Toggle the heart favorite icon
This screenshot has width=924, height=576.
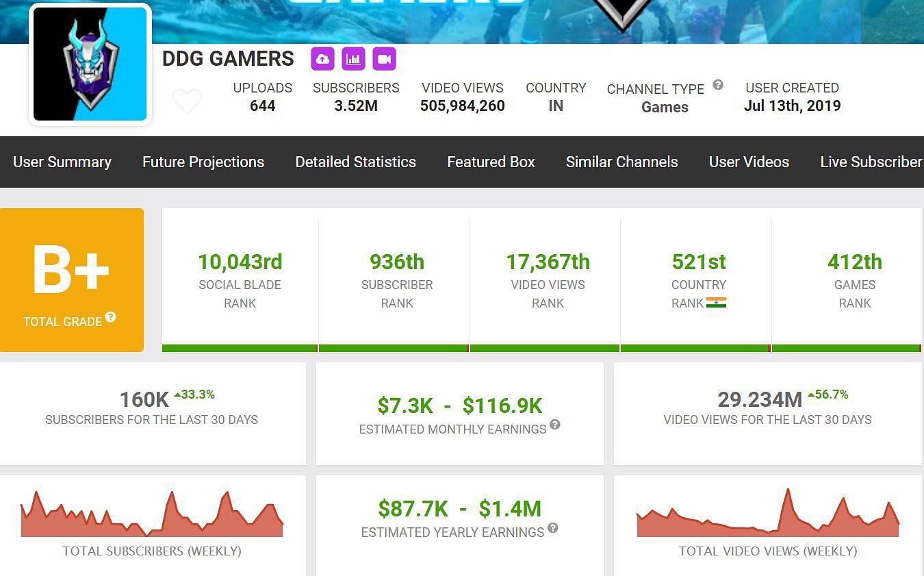point(187,101)
